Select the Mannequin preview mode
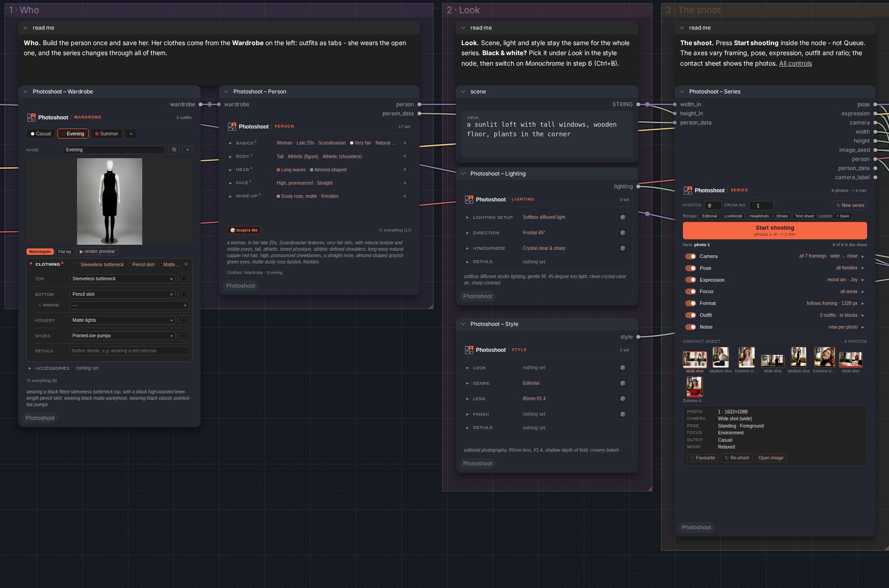 [40, 252]
